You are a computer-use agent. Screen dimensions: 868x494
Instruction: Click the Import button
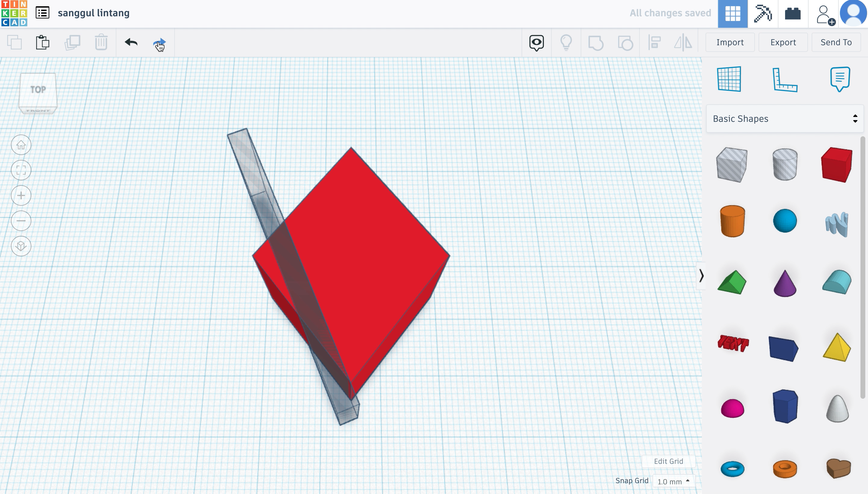(x=729, y=42)
